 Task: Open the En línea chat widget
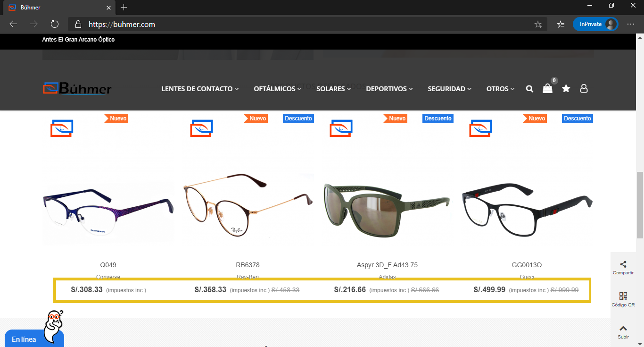click(34, 339)
